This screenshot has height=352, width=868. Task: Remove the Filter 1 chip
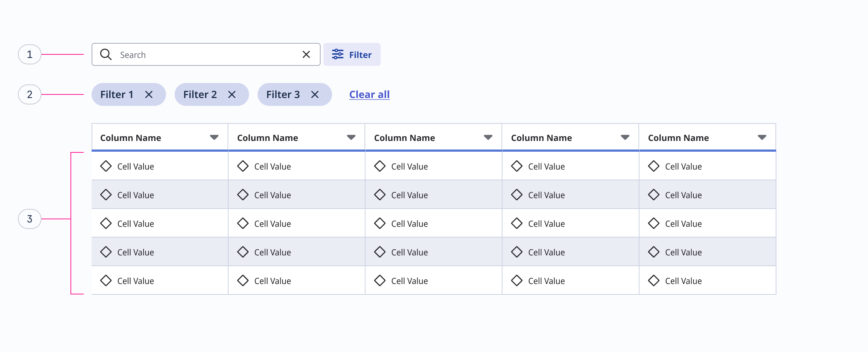pos(149,94)
